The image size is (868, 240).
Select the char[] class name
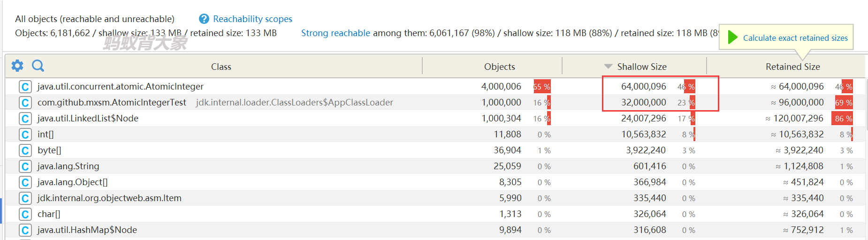tap(49, 214)
